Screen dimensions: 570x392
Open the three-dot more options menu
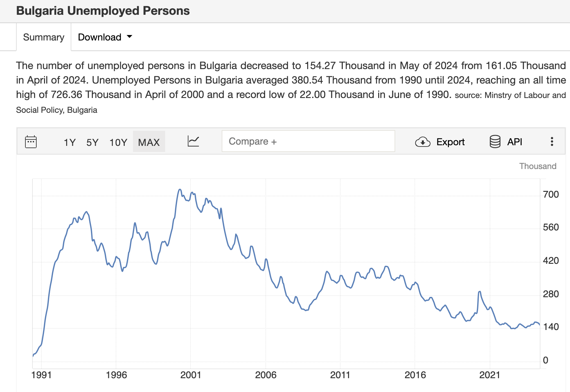tap(552, 142)
